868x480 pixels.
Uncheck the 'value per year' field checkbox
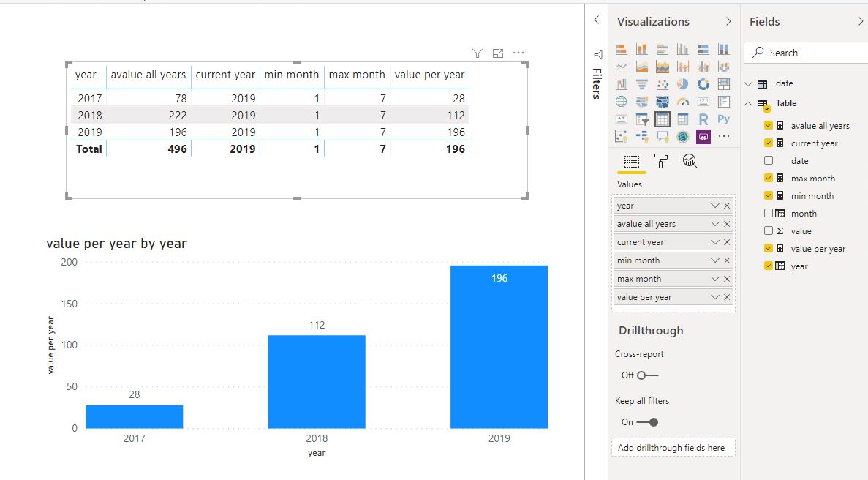point(769,249)
